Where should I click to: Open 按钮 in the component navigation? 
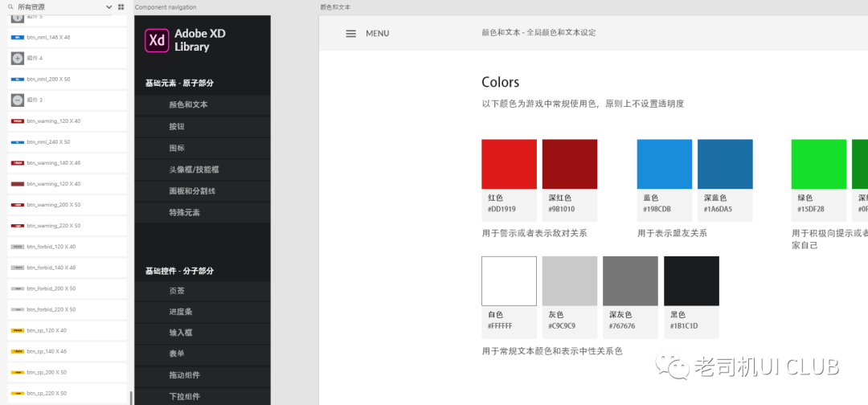point(203,127)
